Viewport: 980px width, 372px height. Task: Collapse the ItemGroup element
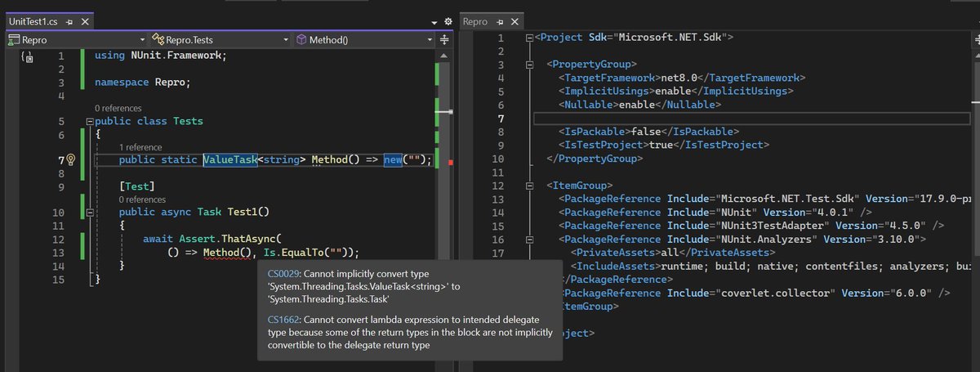(530, 186)
